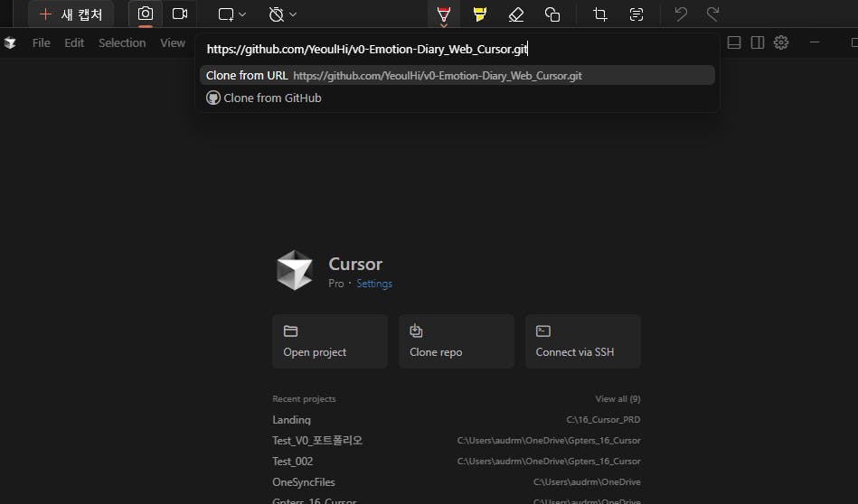The image size is (858, 504).
Task: Click View all (9) recent projects
Action: coord(618,398)
